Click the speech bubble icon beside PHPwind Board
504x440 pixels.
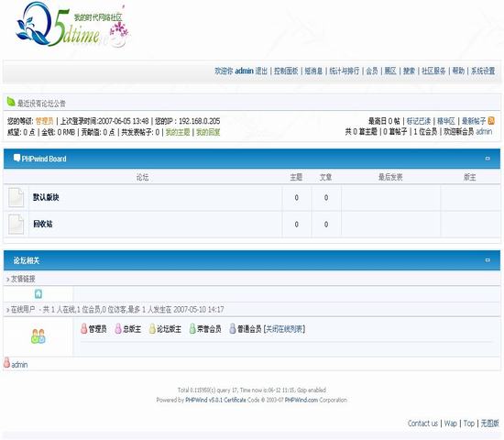pos(17,158)
